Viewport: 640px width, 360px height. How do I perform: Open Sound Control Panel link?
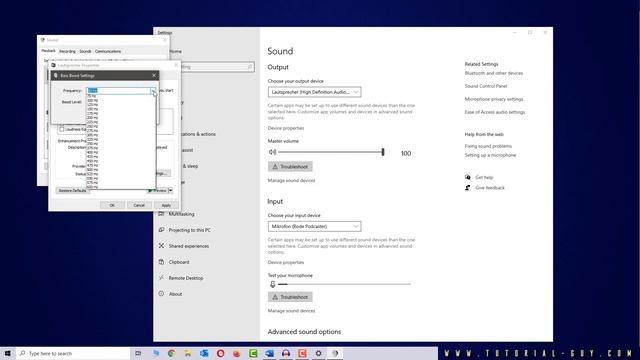tap(486, 86)
